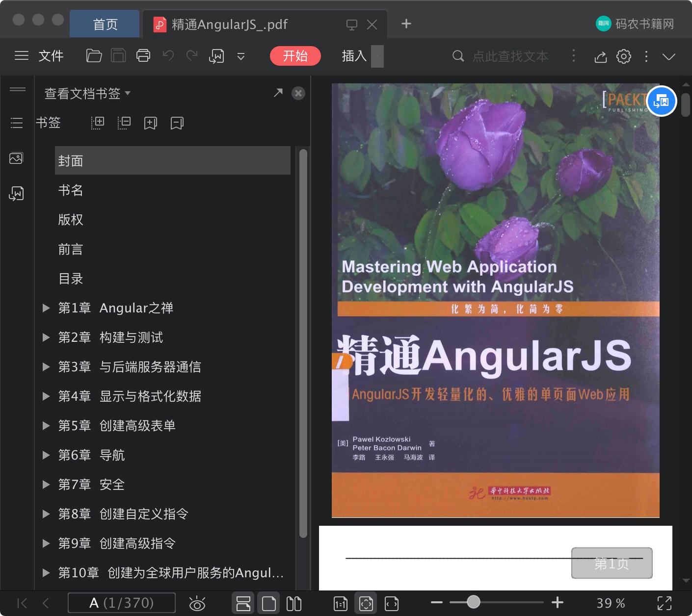The image size is (692, 616).
Task: Open the settings gear icon
Action: point(624,56)
